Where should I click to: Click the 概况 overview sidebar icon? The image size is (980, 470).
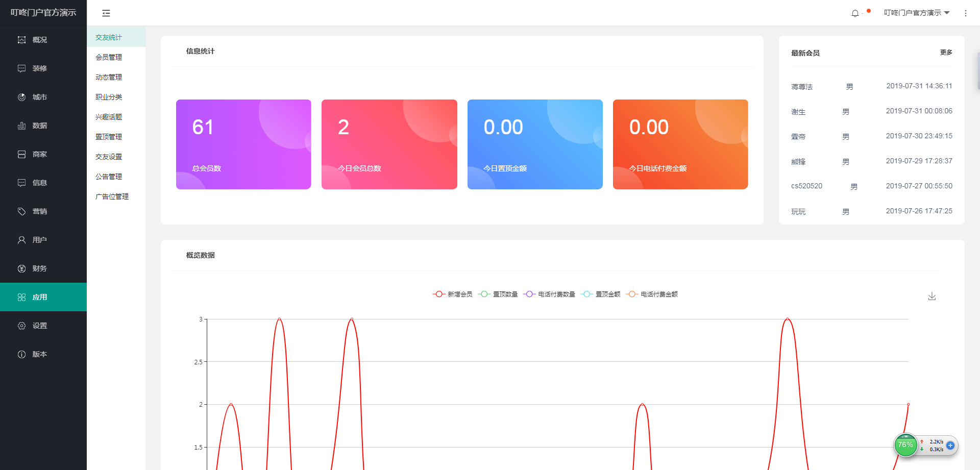(21, 40)
